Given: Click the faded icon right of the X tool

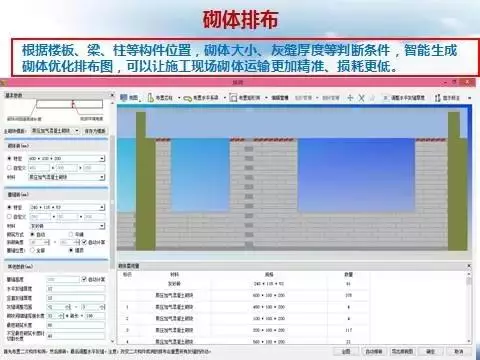Looking at the screenshot, I should tap(372, 98).
